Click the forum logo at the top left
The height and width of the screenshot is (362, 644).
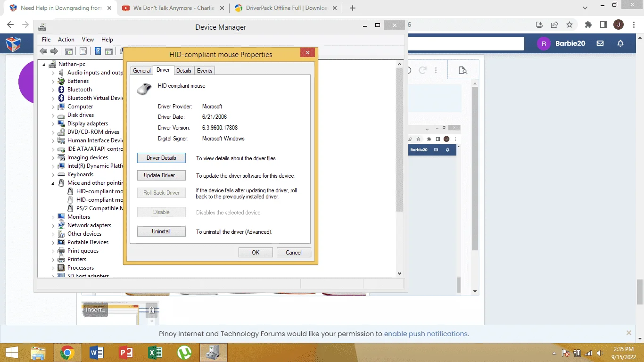[x=13, y=44]
